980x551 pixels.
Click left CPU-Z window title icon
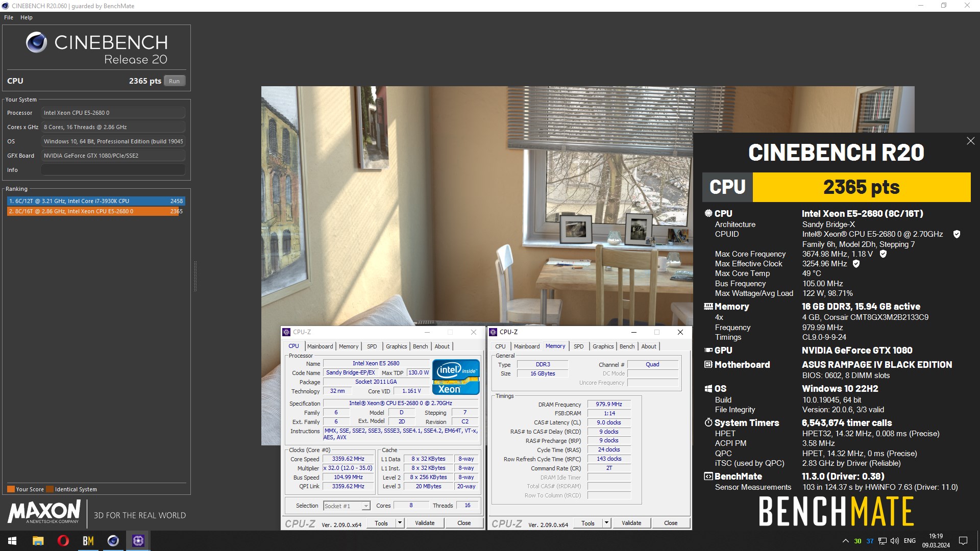287,332
